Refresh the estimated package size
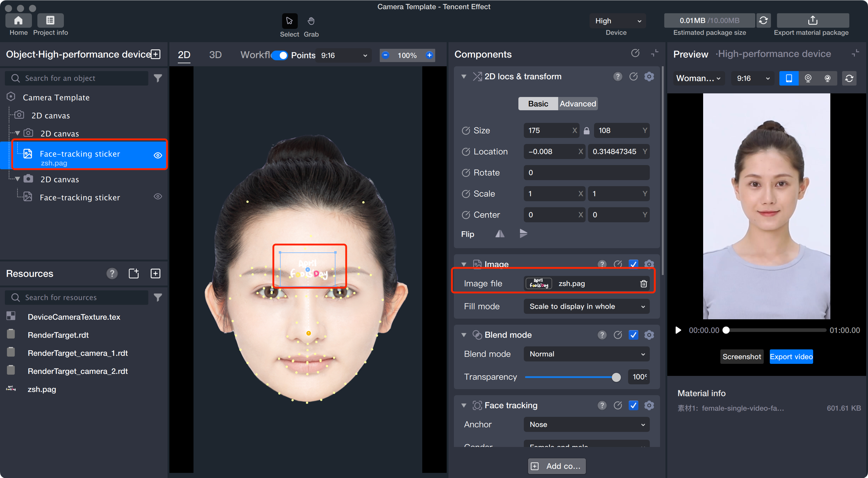Screen dimensions: 868x478 [x=763, y=21]
